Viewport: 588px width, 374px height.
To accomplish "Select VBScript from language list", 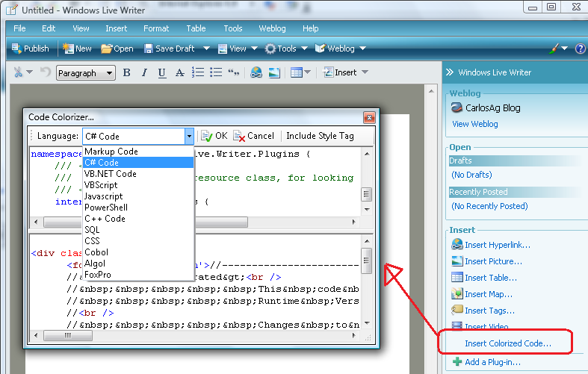I will click(x=138, y=185).
